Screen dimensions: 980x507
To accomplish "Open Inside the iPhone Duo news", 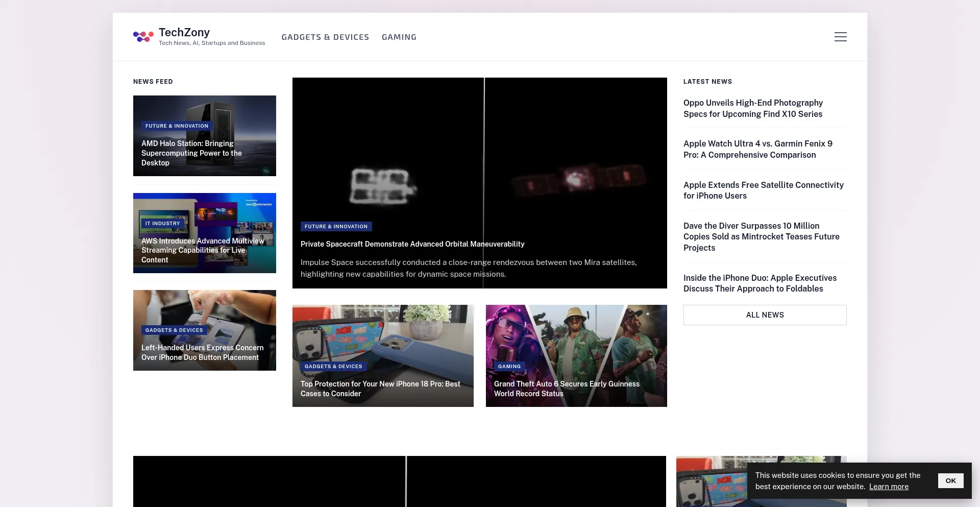I will (x=760, y=283).
